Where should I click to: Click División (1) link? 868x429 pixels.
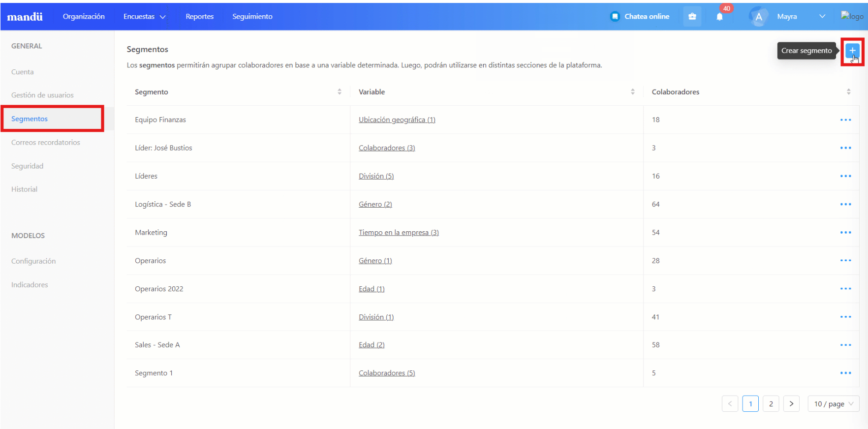pyautogui.click(x=376, y=317)
